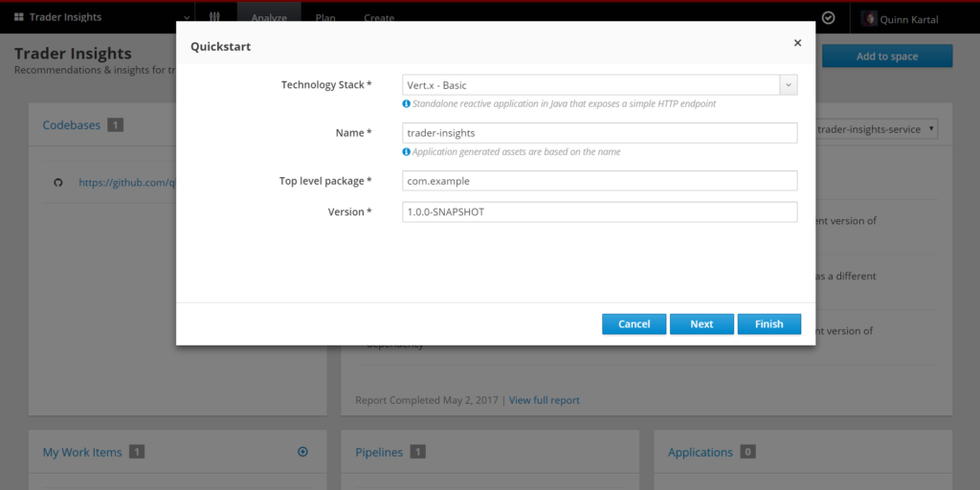This screenshot has width=980, height=490.
Task: Click the grid icon beside Trader Insights
Action: [x=19, y=17]
